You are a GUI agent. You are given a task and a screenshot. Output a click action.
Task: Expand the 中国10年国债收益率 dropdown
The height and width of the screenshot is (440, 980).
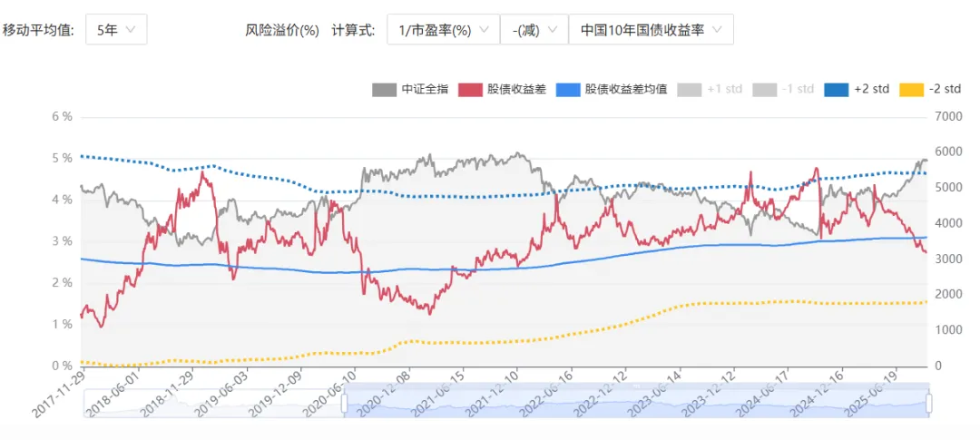(651, 30)
